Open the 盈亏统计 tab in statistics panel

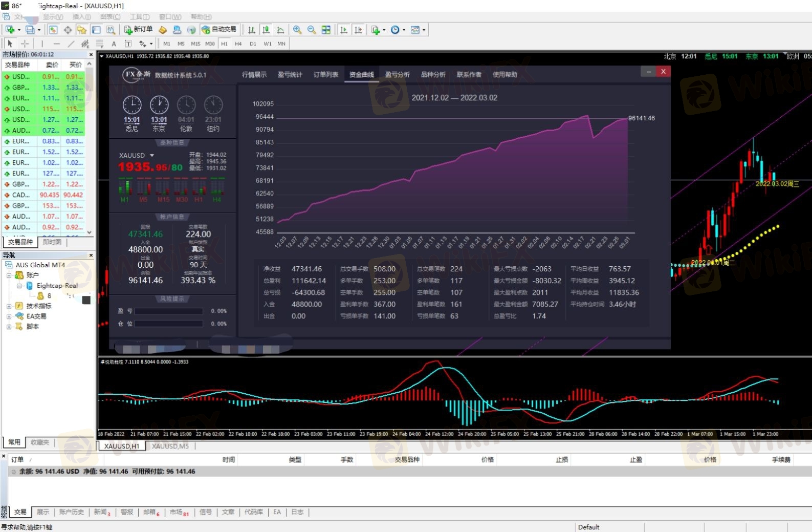pyautogui.click(x=290, y=75)
